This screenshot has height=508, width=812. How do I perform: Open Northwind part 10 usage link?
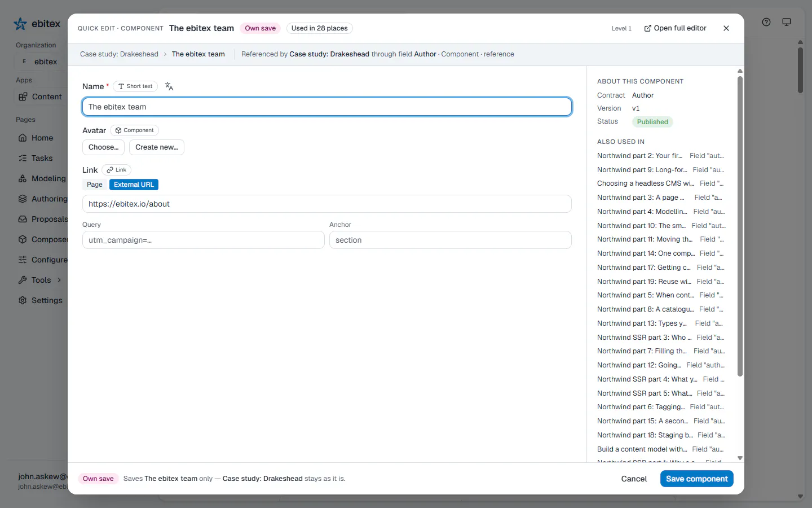[x=641, y=226]
